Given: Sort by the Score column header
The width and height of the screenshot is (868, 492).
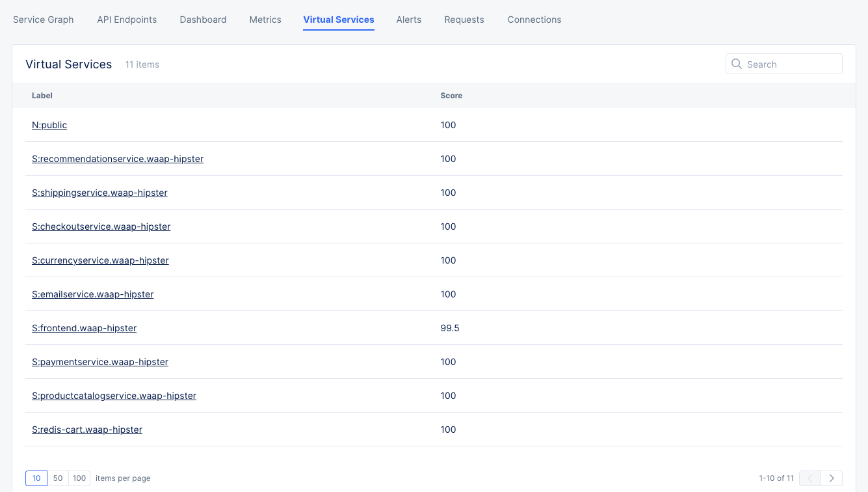Looking at the screenshot, I should coord(451,95).
